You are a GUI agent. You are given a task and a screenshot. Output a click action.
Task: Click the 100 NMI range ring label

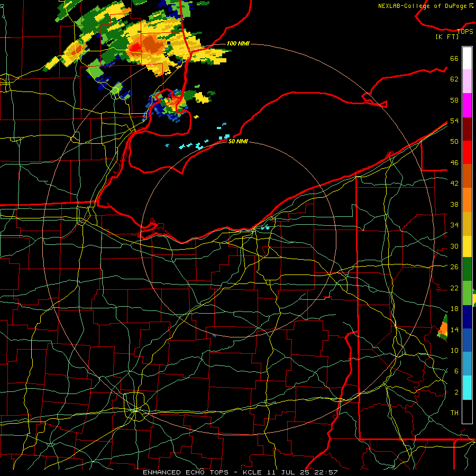(x=238, y=43)
